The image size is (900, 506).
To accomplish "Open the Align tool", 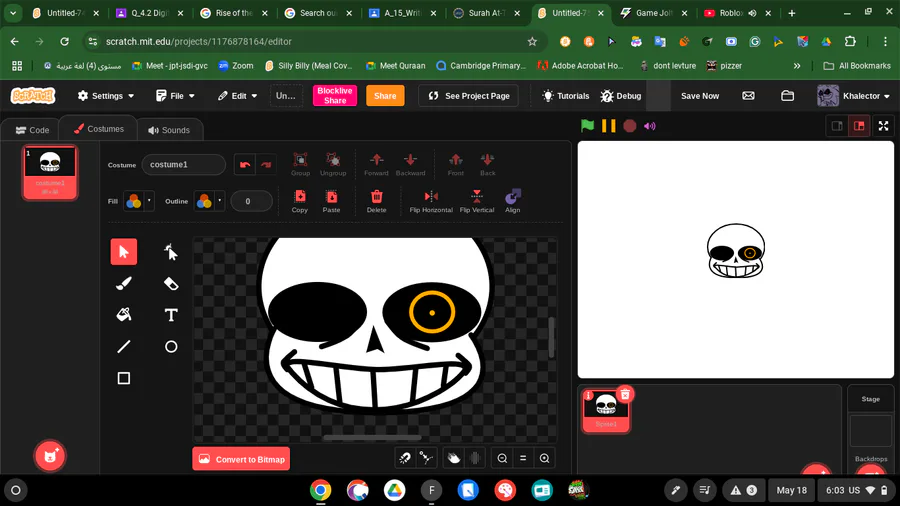I will (513, 201).
